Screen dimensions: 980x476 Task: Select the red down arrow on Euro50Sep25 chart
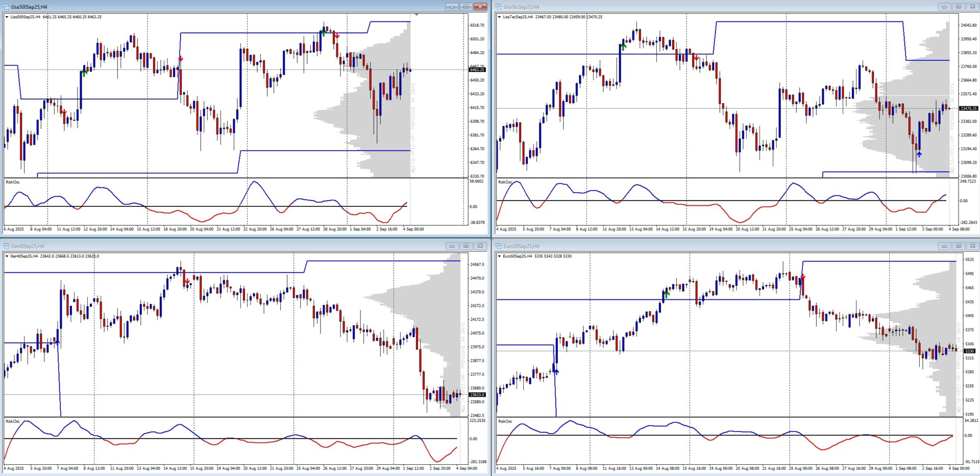coord(803,277)
